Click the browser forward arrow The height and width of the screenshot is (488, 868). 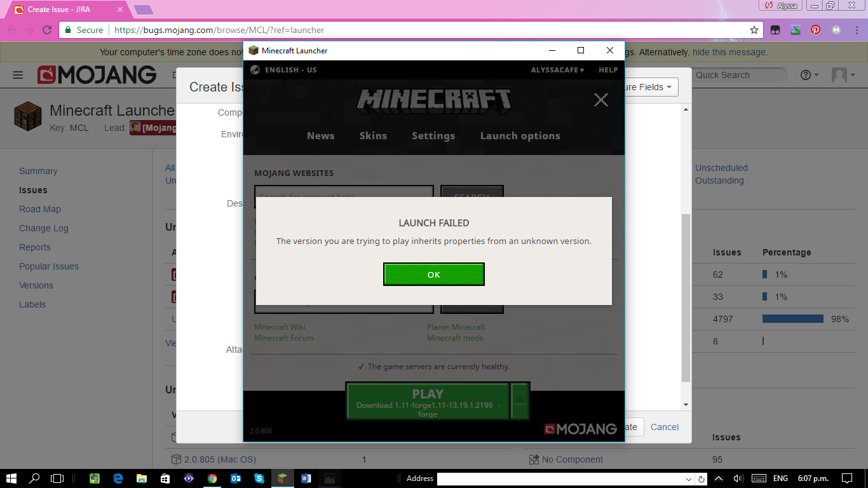[x=29, y=30]
